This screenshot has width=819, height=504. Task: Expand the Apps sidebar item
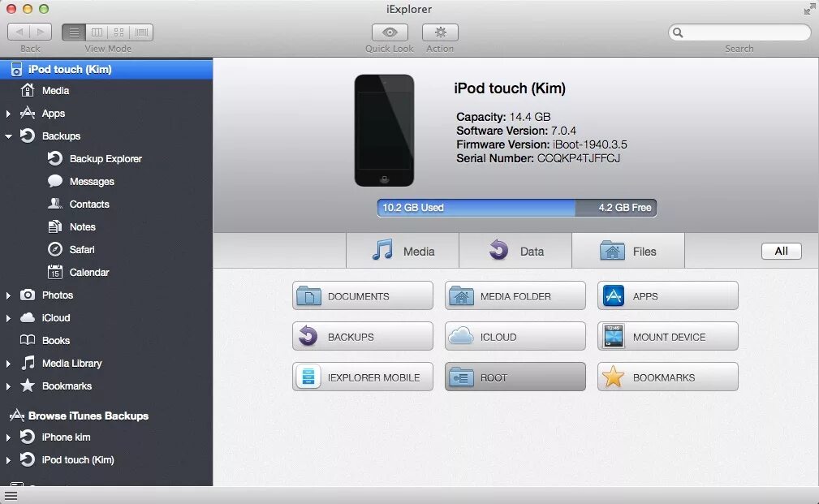click(8, 114)
